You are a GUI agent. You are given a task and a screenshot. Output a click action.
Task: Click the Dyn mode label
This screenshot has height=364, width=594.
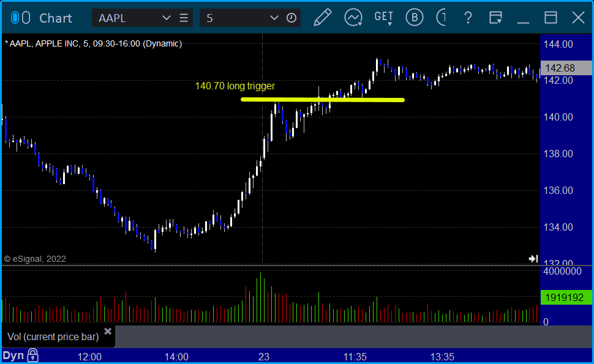tap(13, 355)
